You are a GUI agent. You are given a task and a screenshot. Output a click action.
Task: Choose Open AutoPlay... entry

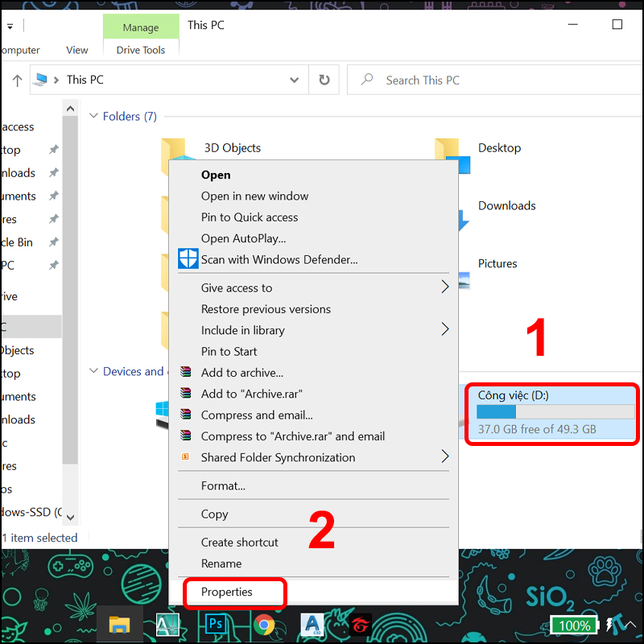click(x=243, y=238)
